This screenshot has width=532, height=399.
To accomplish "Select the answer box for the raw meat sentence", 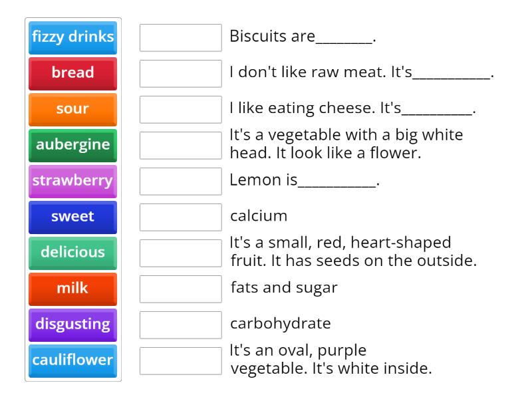I will [181, 73].
